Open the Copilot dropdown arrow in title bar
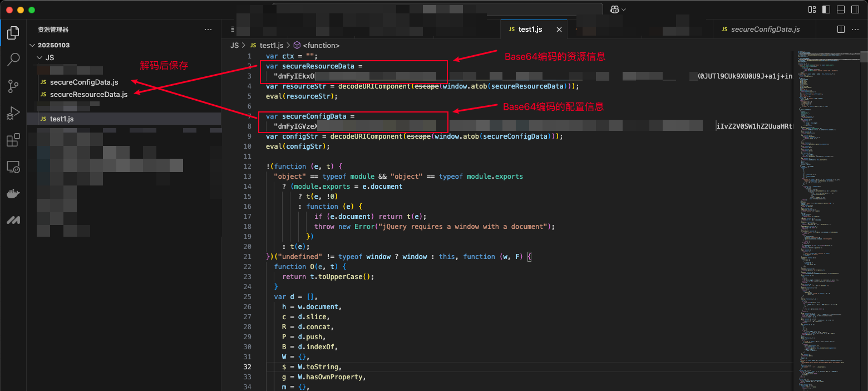The width and height of the screenshot is (868, 391). coord(624,10)
